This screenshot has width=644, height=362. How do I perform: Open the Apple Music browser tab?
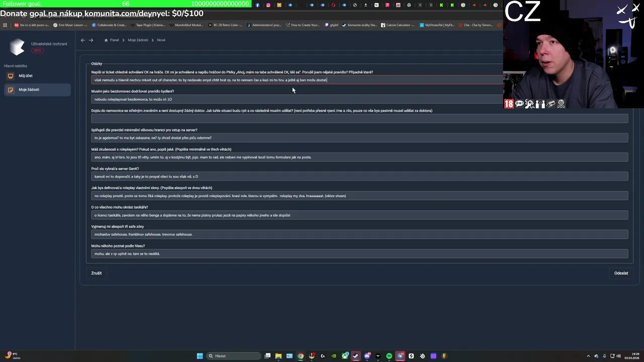[387, 5]
